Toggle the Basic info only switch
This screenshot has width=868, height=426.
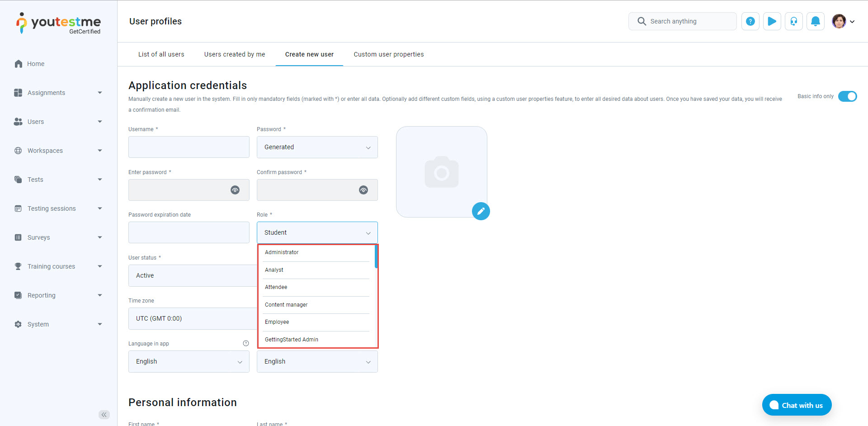847,96
